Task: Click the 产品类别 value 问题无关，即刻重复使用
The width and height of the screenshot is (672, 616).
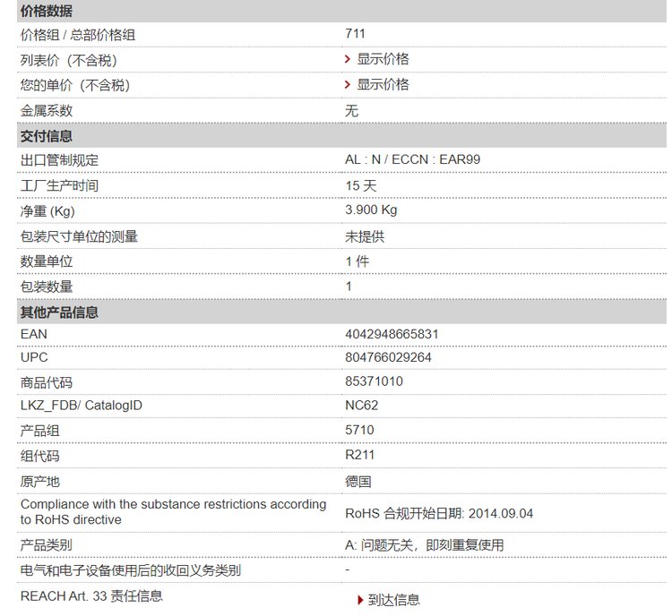Action: click(x=424, y=544)
